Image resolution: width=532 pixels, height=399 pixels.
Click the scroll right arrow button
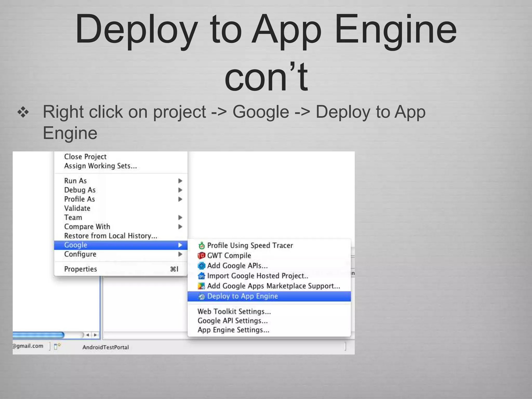pos(95,335)
